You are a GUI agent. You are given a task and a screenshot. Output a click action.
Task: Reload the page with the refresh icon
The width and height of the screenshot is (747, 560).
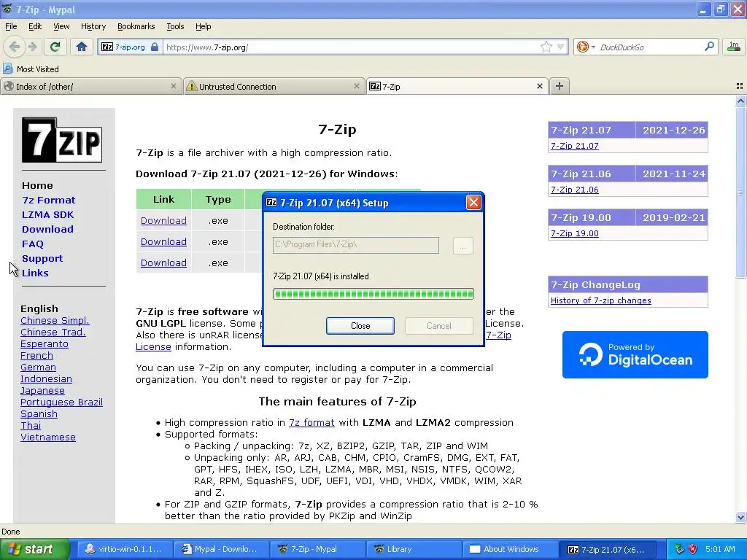[x=55, y=47]
